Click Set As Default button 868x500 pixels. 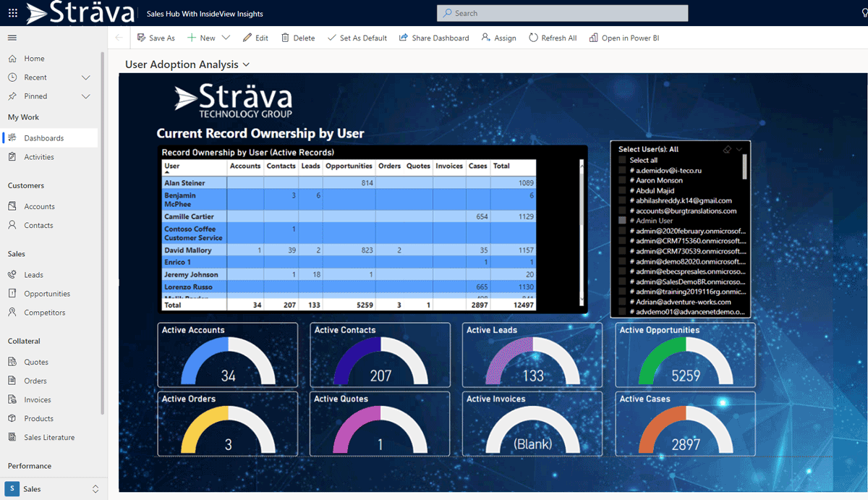point(357,38)
